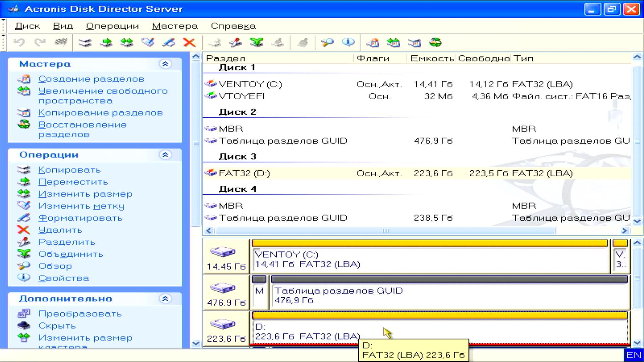Click the Recover partitions wizard toolbar icon
Screen dimensions: 644x362
point(435,43)
